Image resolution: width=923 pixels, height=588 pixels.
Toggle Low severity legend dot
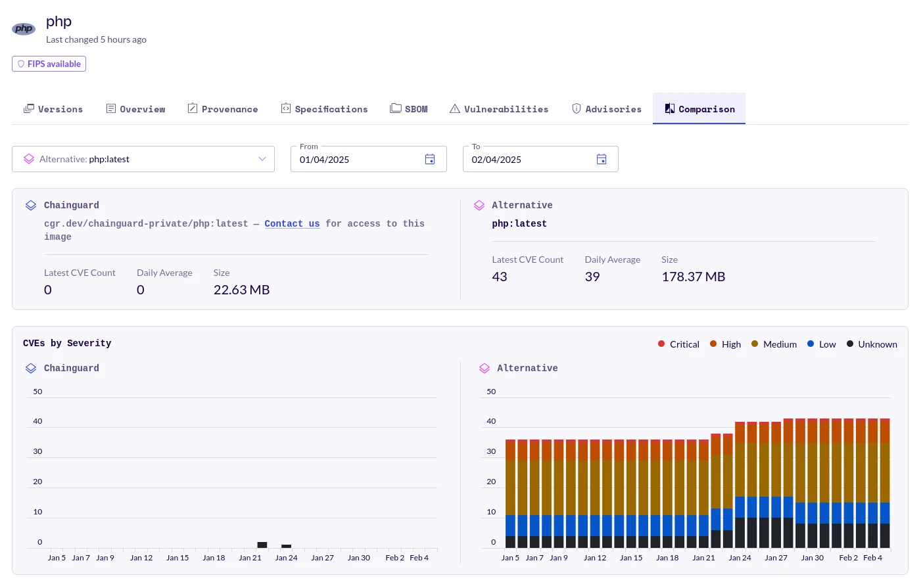tap(811, 344)
